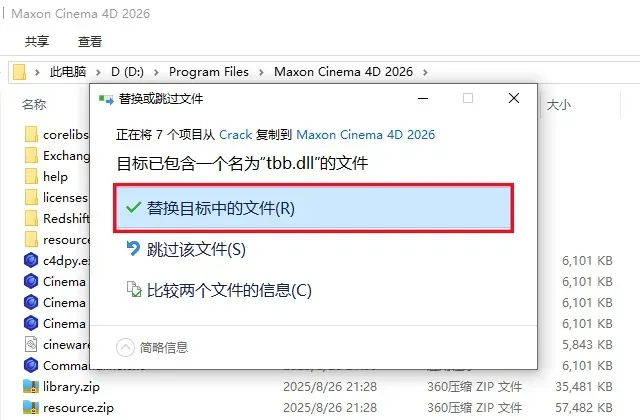640x420 pixels.
Task: Click the Commandline application icon
Action: pyautogui.click(x=31, y=365)
